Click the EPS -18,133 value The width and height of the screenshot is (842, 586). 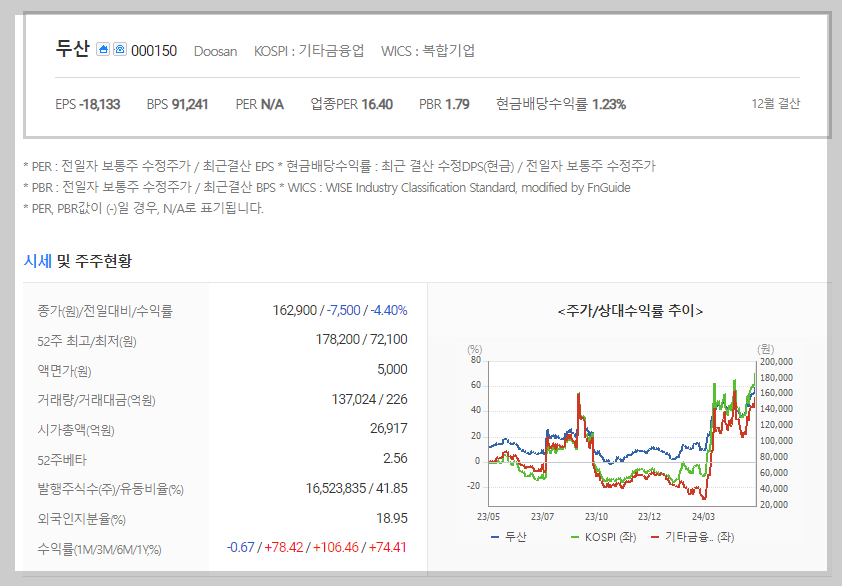[88, 104]
